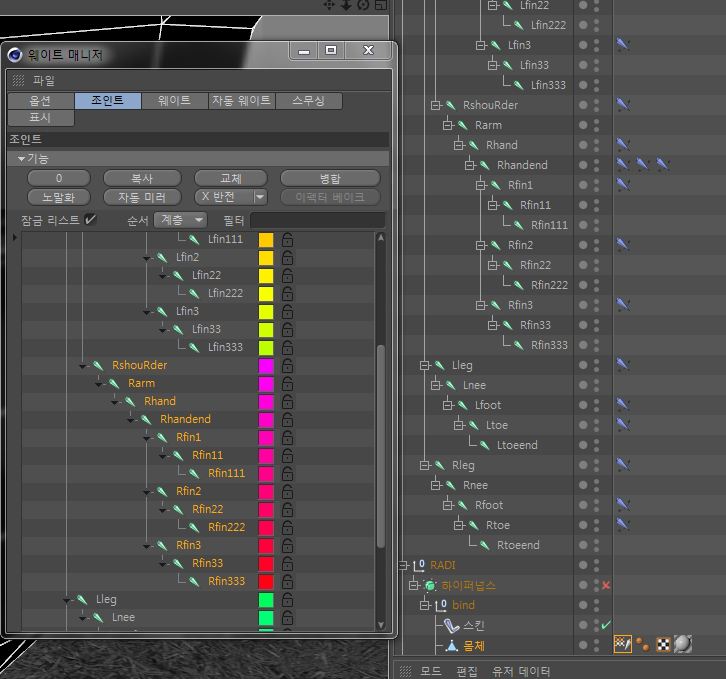The height and width of the screenshot is (679, 726).
Task: Open the 파일 menu
Action: coord(44,81)
